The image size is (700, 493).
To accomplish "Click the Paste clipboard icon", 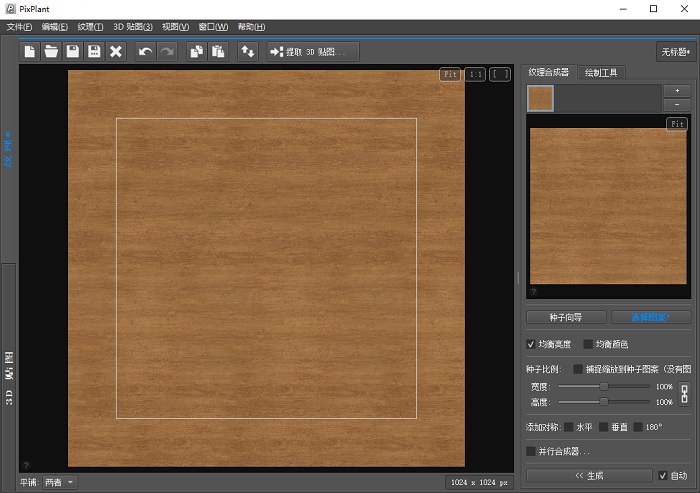I will pos(217,51).
